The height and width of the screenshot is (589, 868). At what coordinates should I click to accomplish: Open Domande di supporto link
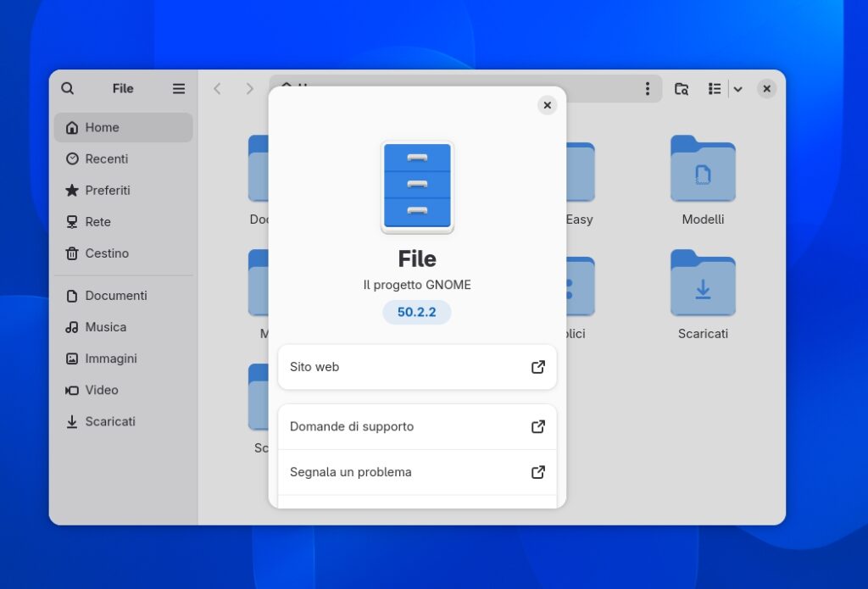pyautogui.click(x=417, y=427)
